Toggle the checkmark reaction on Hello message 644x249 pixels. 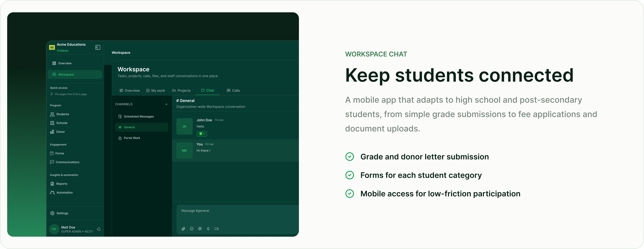[x=202, y=134]
